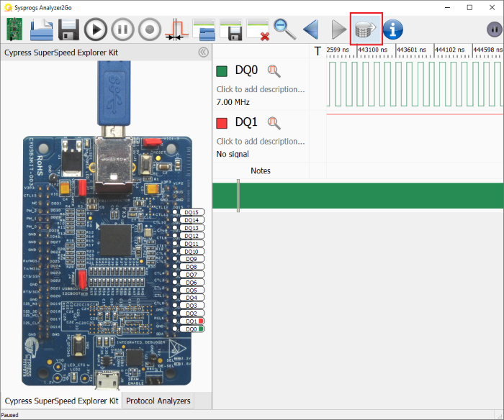Open the trigger pulse measurement tool

click(x=176, y=29)
